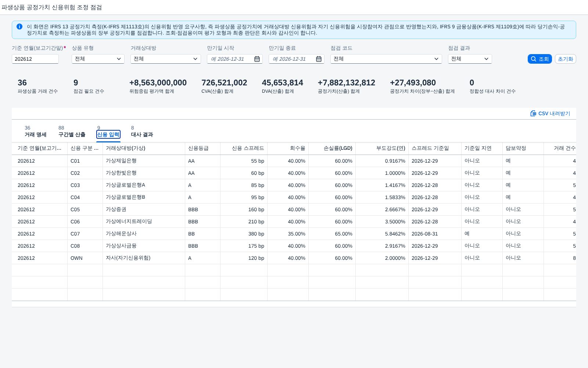
Task: Select the 가상해운상사 cell
Action: coord(144,234)
